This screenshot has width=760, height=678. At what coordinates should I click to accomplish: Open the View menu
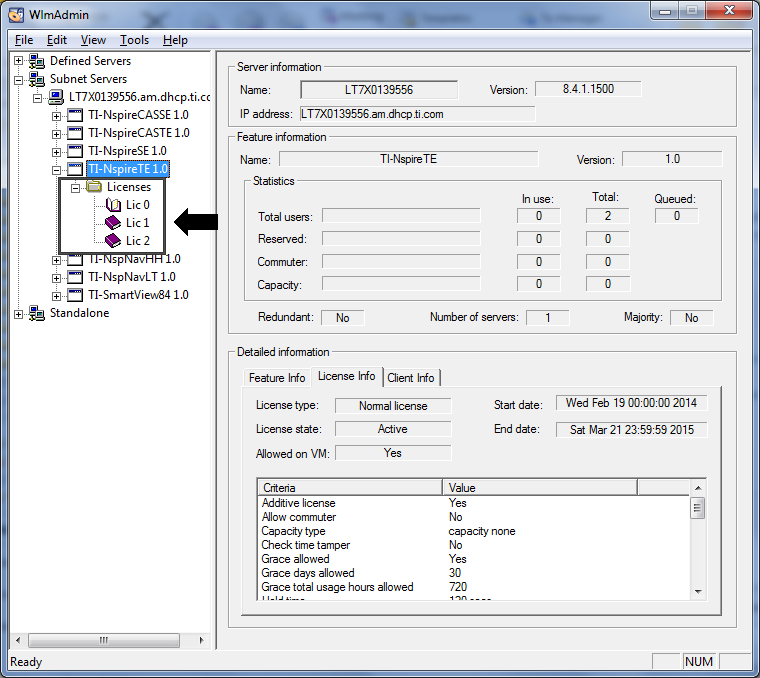click(x=93, y=40)
